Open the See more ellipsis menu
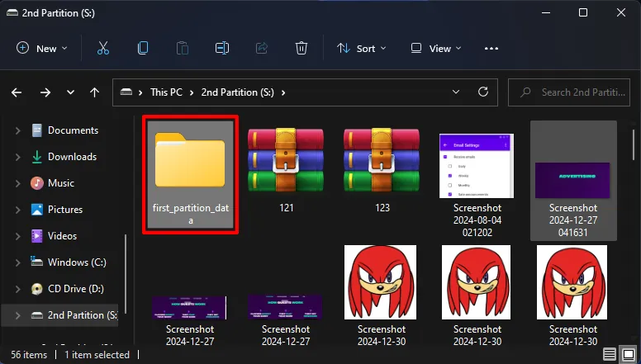The height and width of the screenshot is (364, 641). [x=491, y=48]
